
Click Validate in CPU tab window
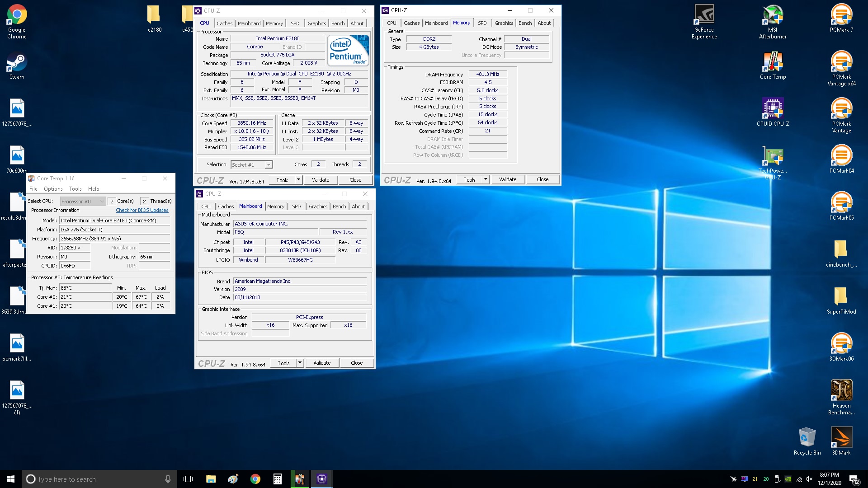click(x=321, y=180)
